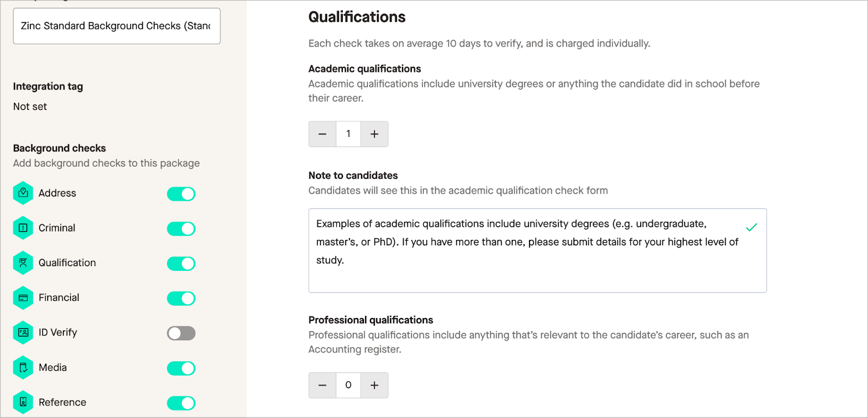Image resolution: width=868 pixels, height=418 pixels.
Task: Select the Criminal check icon
Action: (23, 227)
